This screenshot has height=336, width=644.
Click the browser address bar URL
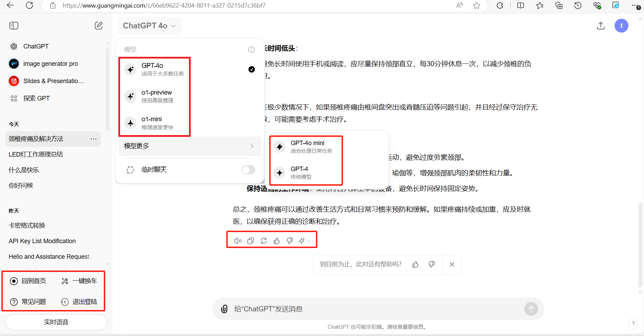164,6
